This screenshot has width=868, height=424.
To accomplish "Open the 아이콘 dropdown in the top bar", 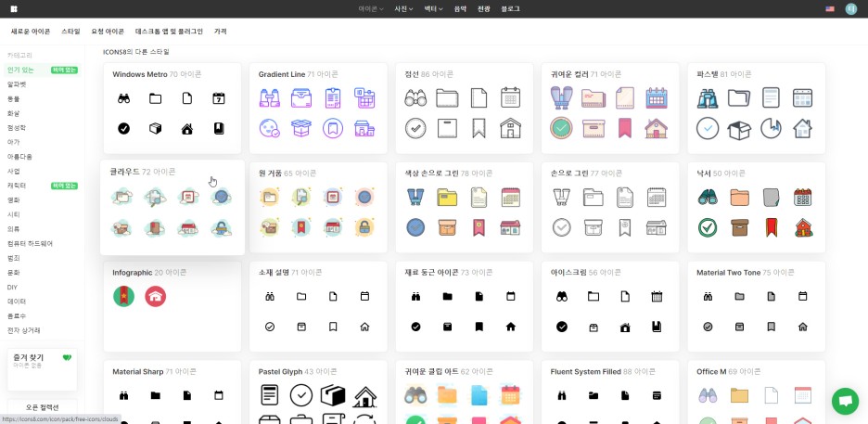I will coord(371,9).
